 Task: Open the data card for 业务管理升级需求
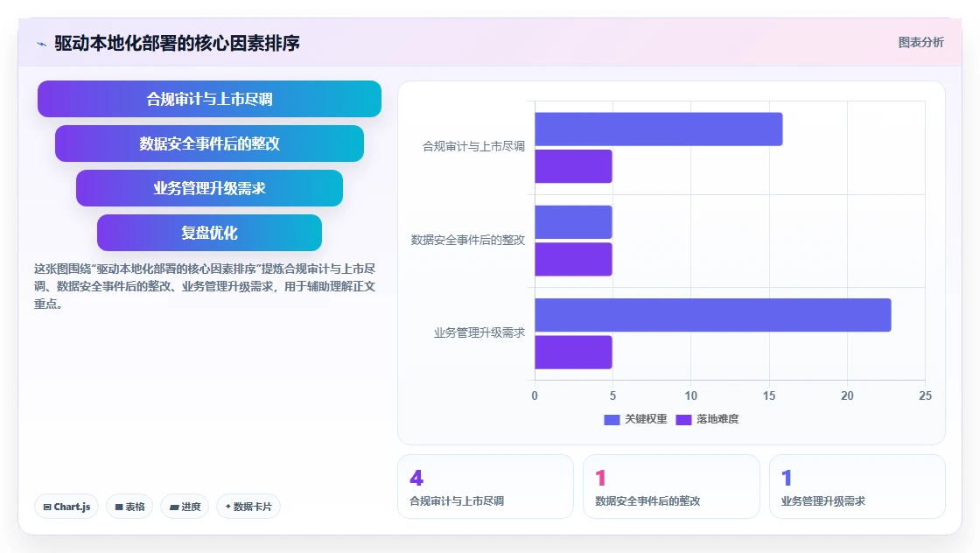pos(857,486)
